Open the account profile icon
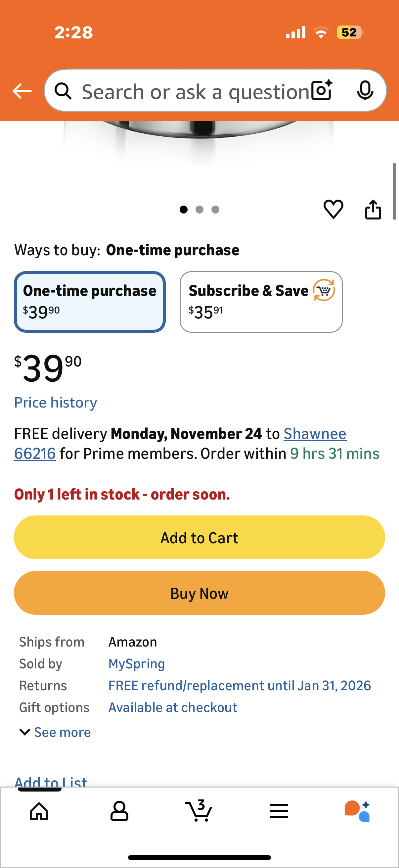This screenshot has width=399, height=868. coord(119,810)
